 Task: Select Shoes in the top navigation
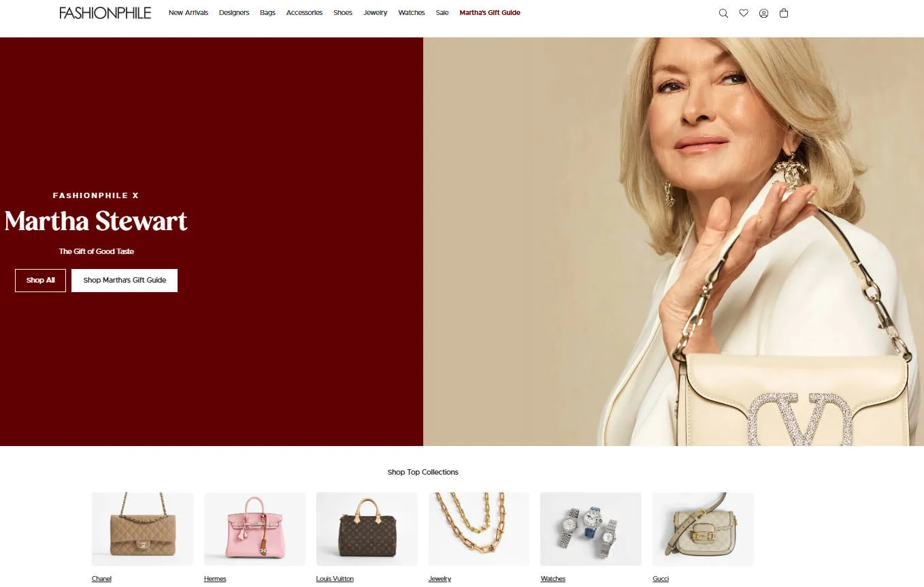(343, 13)
